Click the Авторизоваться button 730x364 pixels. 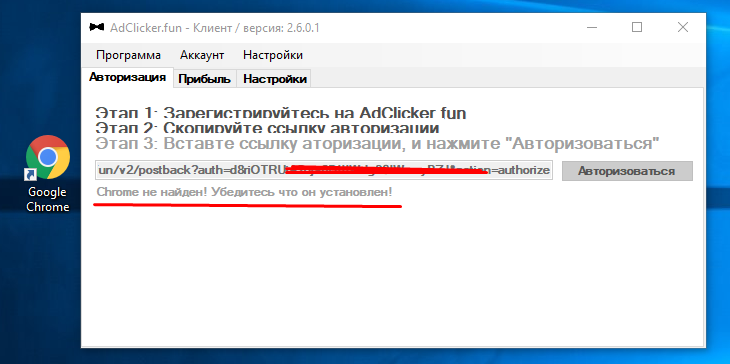[627, 171]
